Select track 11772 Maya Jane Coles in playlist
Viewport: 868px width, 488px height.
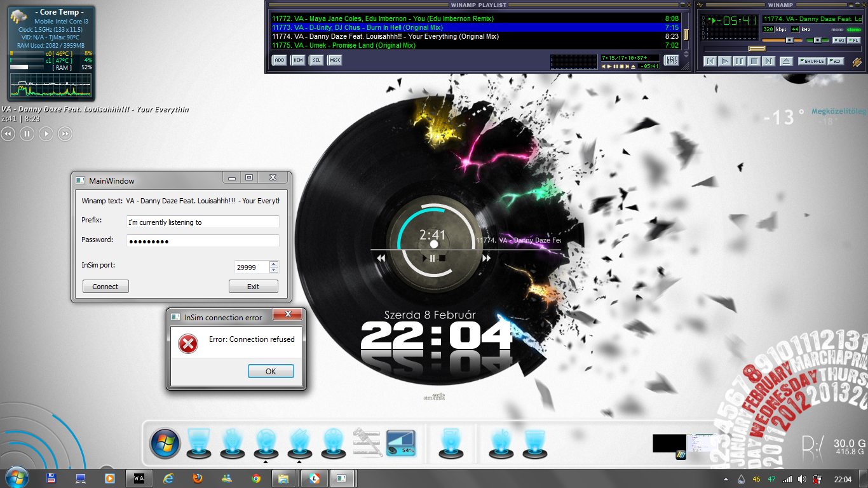[475, 19]
